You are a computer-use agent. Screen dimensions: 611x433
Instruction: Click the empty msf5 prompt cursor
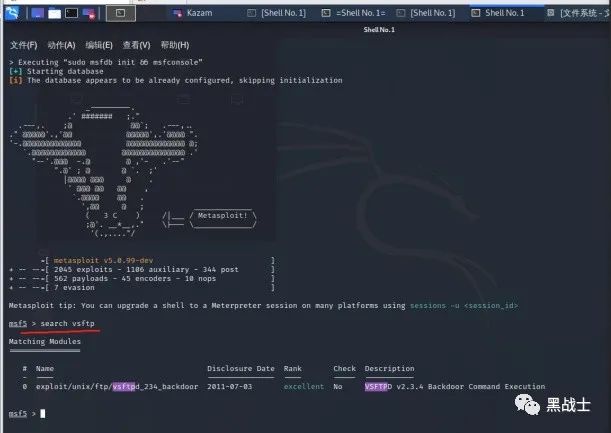[42, 414]
